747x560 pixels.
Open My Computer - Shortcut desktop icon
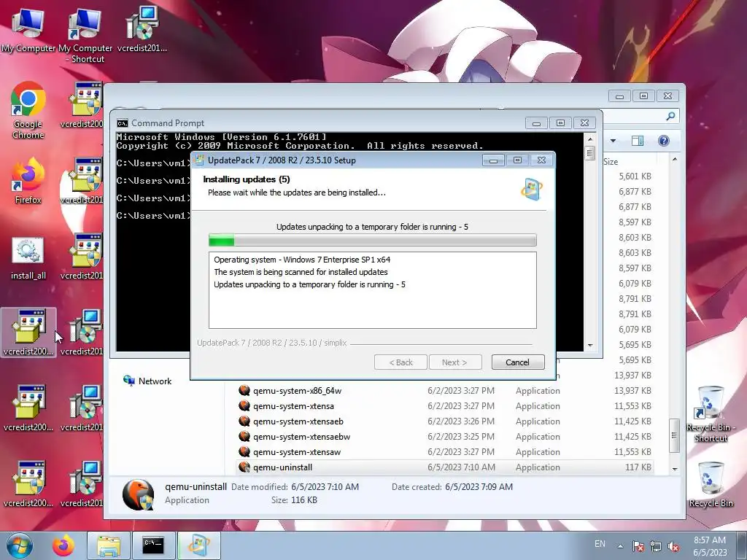click(x=85, y=36)
